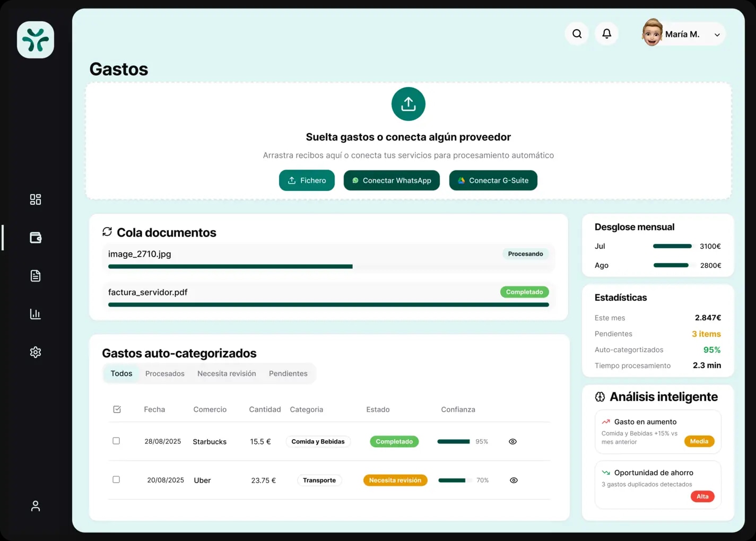
Task: Open the user profile icon at bottom sidebar
Action: pos(35,505)
